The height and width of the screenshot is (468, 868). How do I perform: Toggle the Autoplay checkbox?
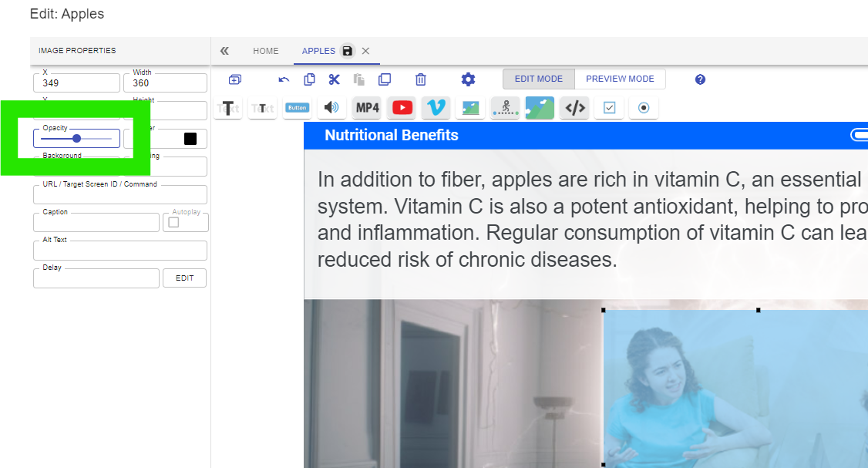173,223
